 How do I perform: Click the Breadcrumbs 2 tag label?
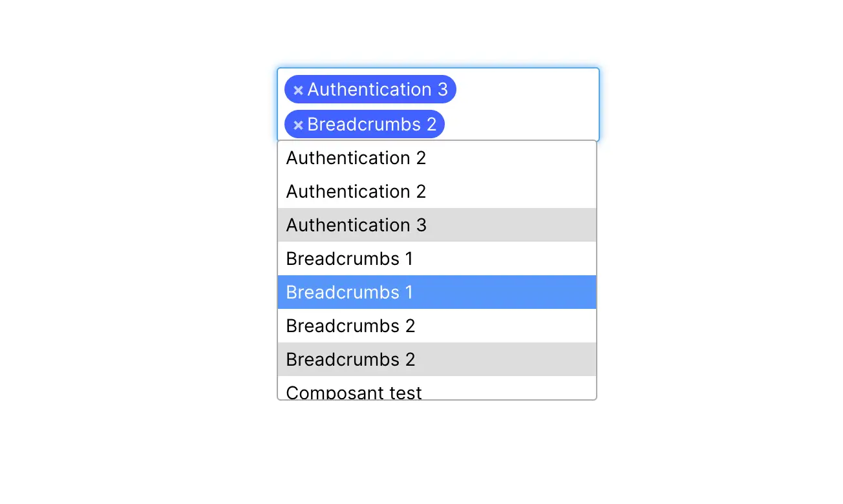click(x=372, y=124)
